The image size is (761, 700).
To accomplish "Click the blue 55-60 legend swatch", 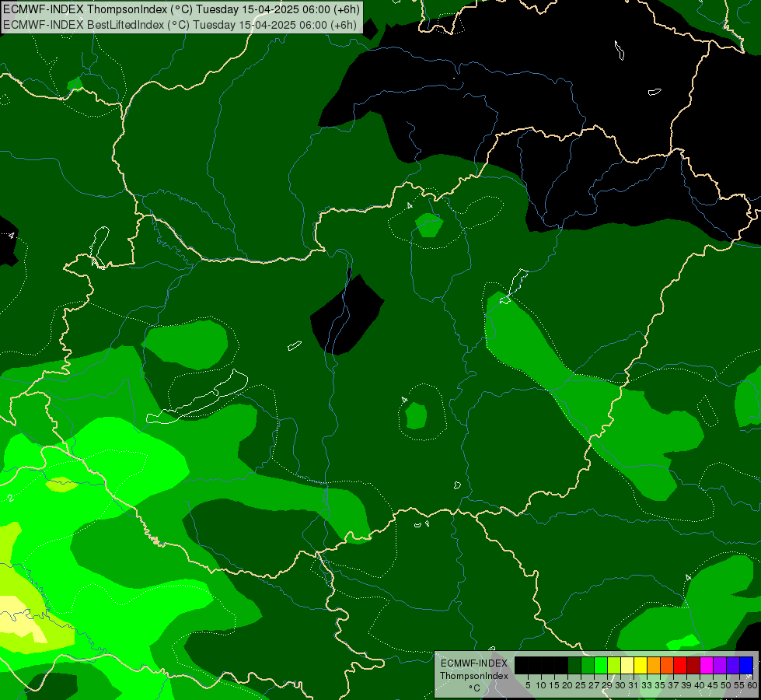I will point(746,665).
